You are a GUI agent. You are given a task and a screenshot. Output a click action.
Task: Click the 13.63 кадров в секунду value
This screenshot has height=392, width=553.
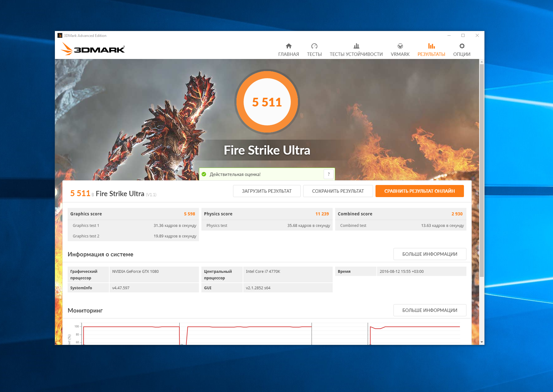click(443, 226)
